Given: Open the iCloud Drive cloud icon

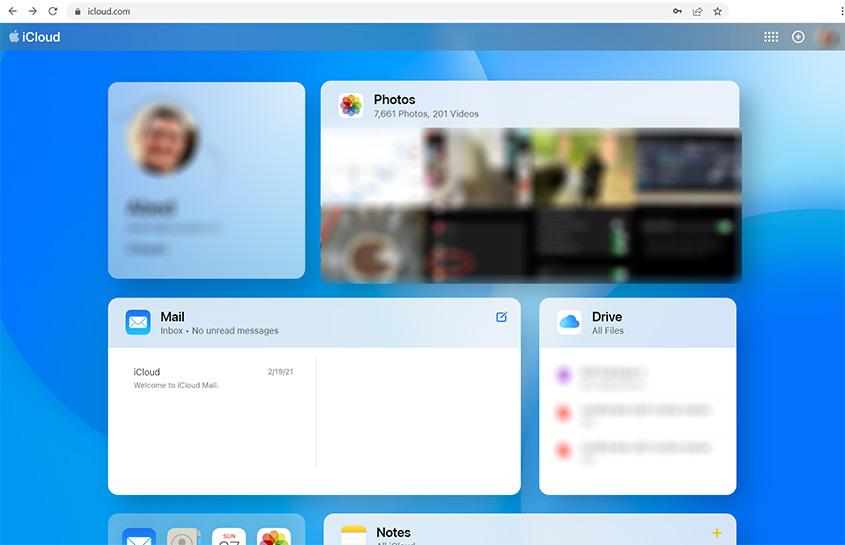Looking at the screenshot, I should [x=570, y=322].
